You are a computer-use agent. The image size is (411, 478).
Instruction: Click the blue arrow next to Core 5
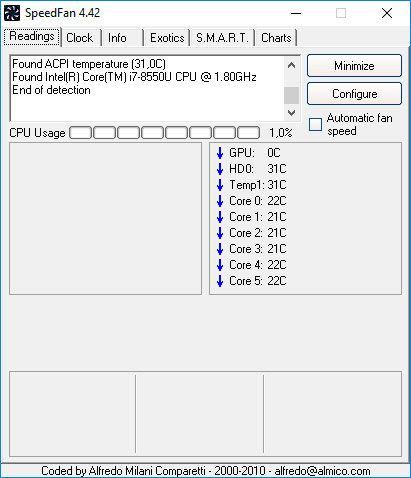pos(220,281)
